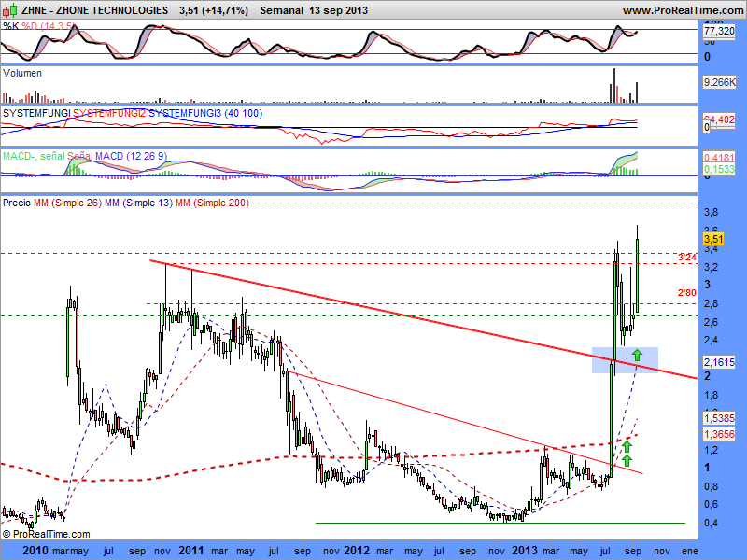Click the stochastic value 77,320
Viewport: 747px width, 560px height.
(x=719, y=31)
